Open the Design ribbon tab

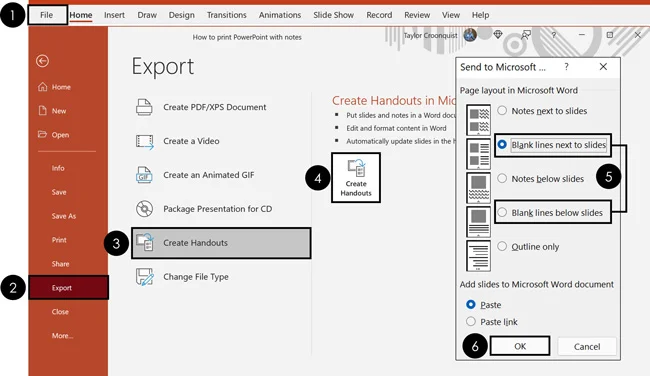(182, 15)
